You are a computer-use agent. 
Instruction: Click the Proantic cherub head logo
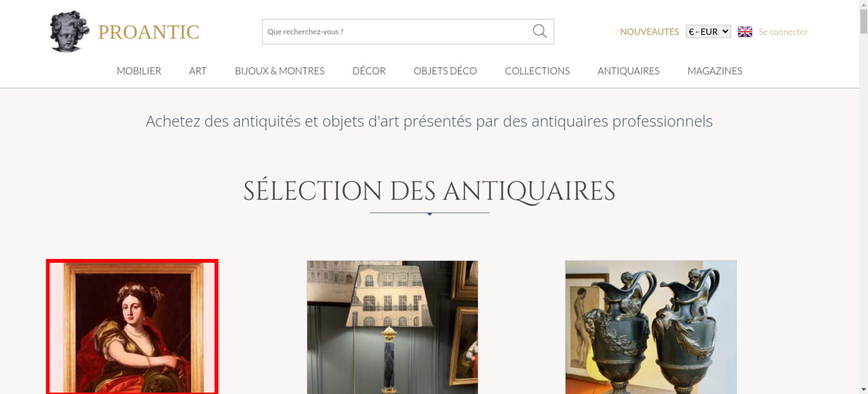click(x=69, y=31)
